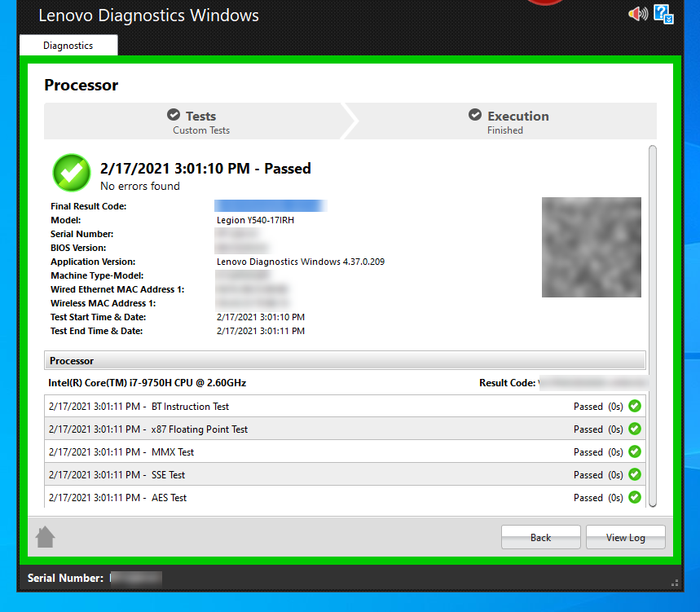Click the Result Code label
The width and height of the screenshot is (700, 612).
click(507, 382)
